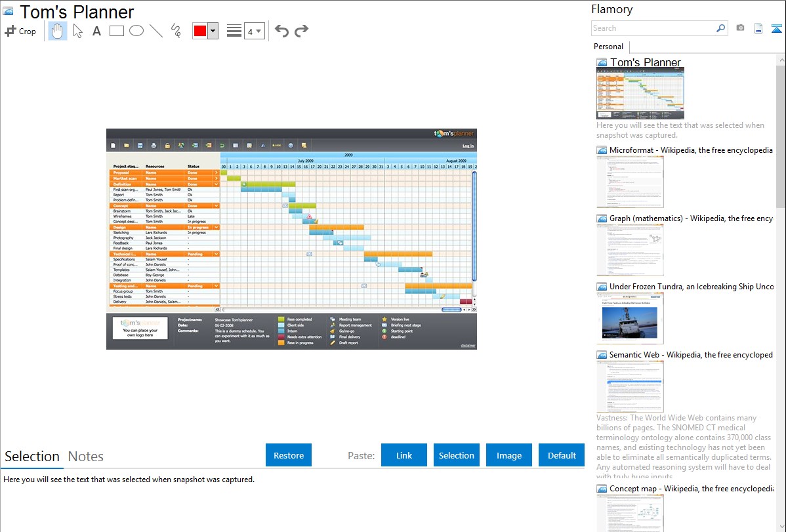This screenshot has height=532, width=786.
Task: Pick the rectangle shape tool
Action: coord(116,31)
